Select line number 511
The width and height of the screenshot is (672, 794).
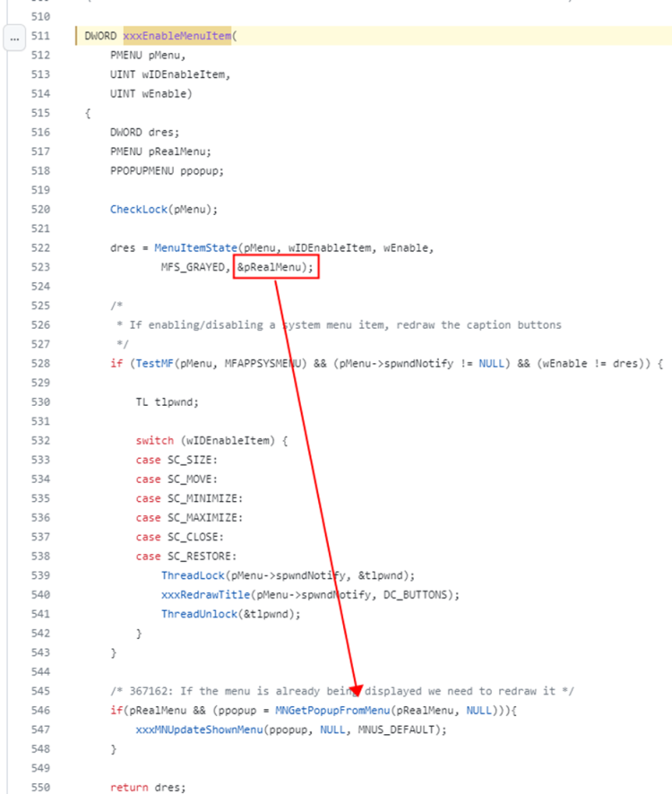point(40,37)
